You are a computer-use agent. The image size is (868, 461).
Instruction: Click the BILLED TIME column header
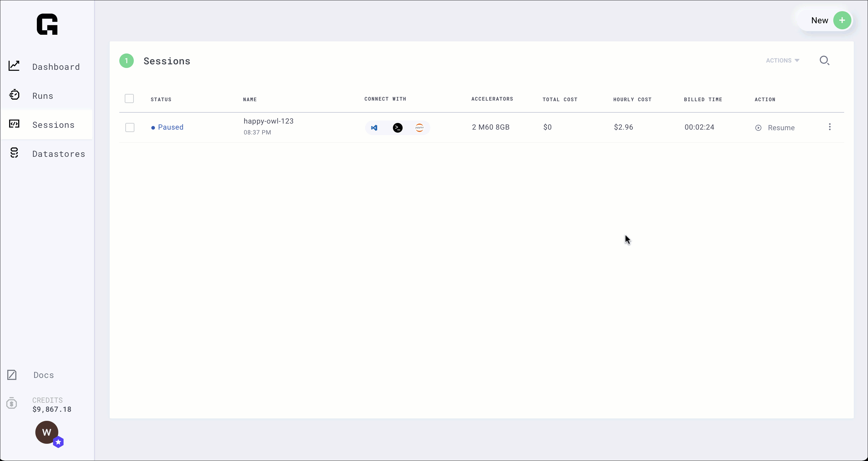coord(703,99)
